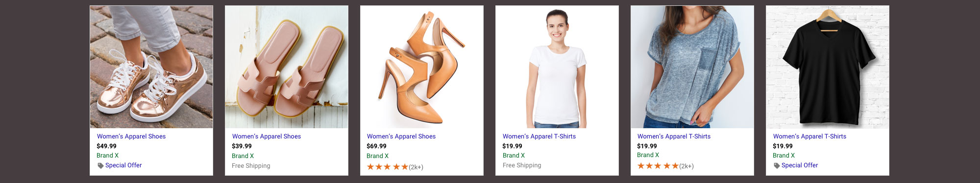The width and height of the screenshot is (980, 183).
Task: Click the star rating under gray t-shirt
Action: [658, 166]
